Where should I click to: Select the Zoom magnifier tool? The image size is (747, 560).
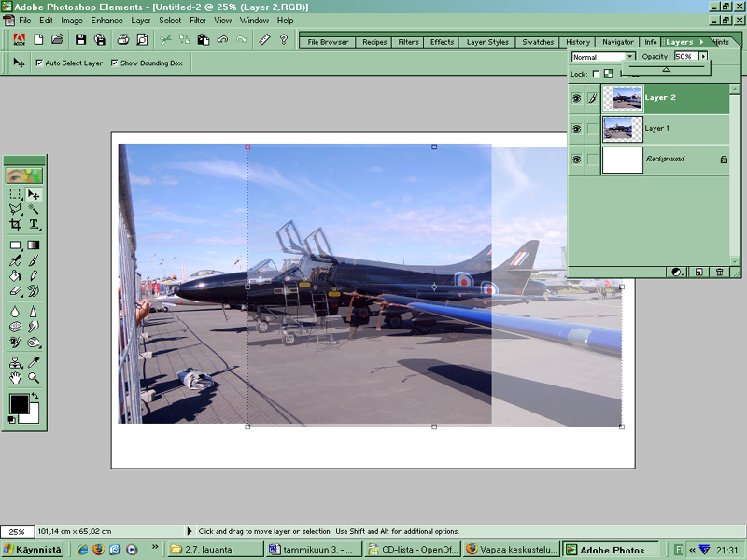click(34, 378)
